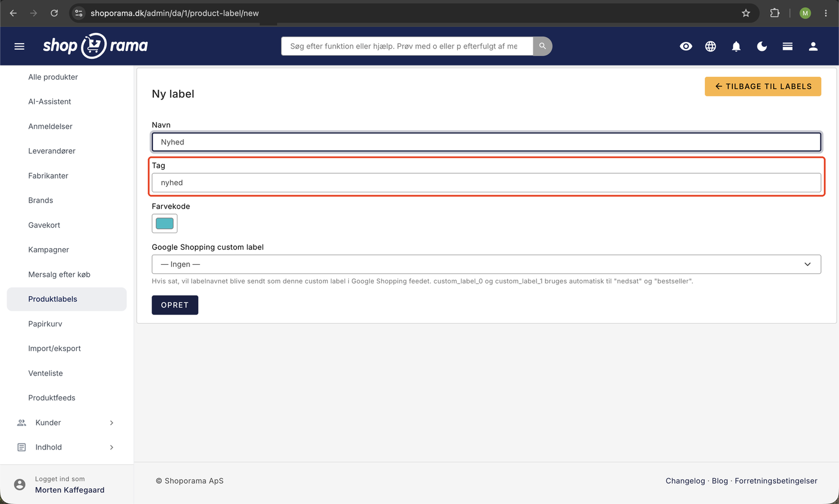Viewport: 839px width, 504px height.
Task: Open the language globe icon
Action: [711, 46]
